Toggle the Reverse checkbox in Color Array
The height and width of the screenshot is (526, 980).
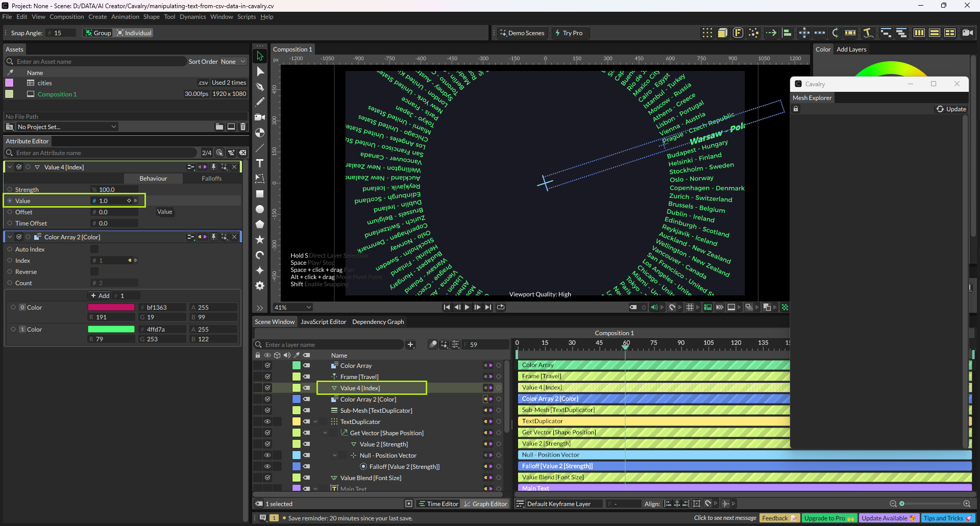pos(94,272)
